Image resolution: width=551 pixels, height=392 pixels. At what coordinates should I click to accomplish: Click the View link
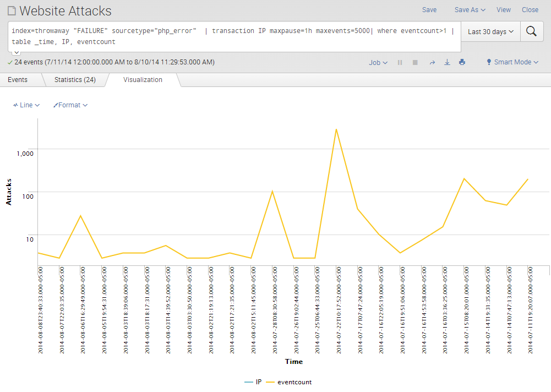(x=504, y=10)
